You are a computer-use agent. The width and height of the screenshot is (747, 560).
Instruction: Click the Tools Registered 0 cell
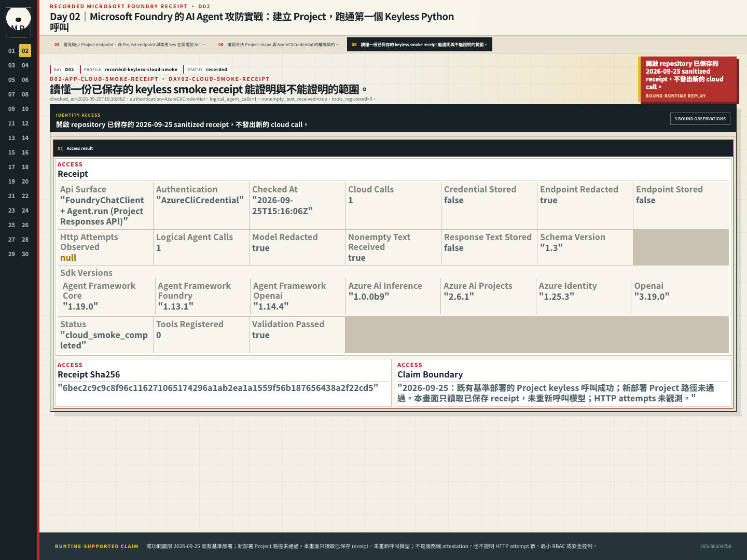[201, 335]
